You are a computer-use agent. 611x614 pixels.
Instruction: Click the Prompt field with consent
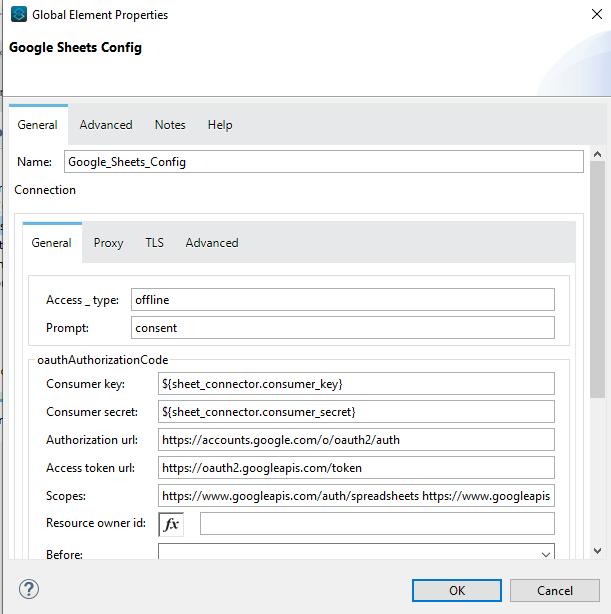(x=343, y=328)
